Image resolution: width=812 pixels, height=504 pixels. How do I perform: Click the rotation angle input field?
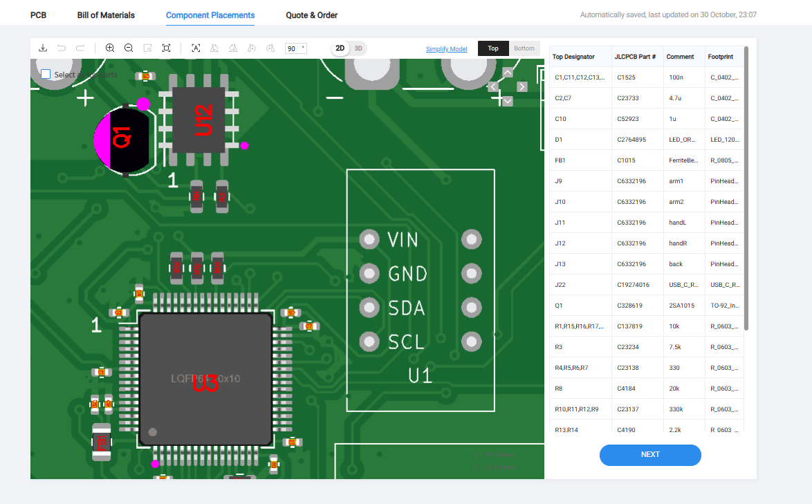pos(293,48)
